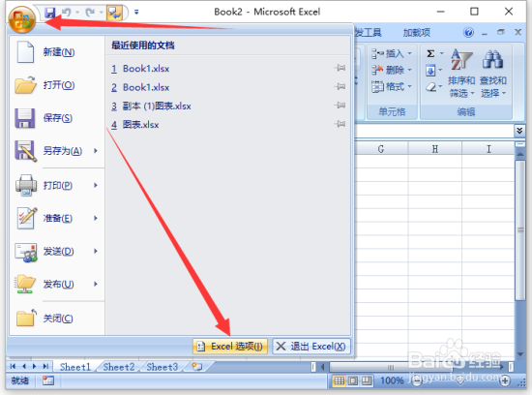532x395 pixels.
Task: Switch to the Sheet3 tab
Action: tap(163, 367)
